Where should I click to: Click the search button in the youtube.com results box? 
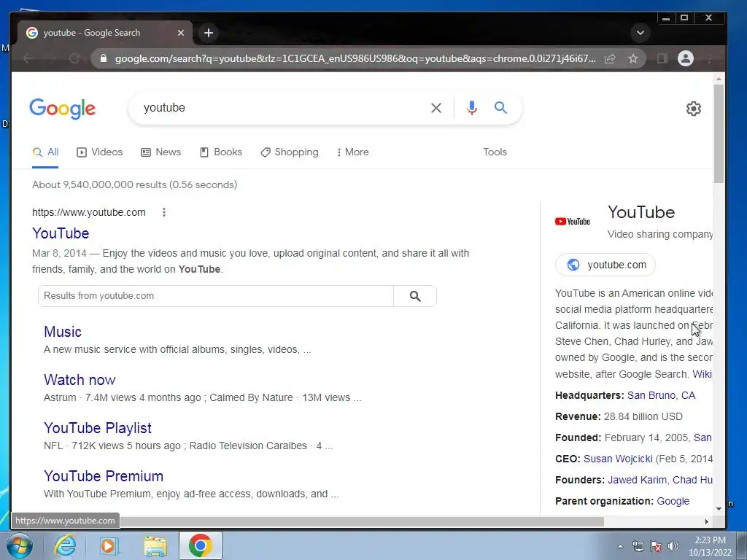pos(415,296)
